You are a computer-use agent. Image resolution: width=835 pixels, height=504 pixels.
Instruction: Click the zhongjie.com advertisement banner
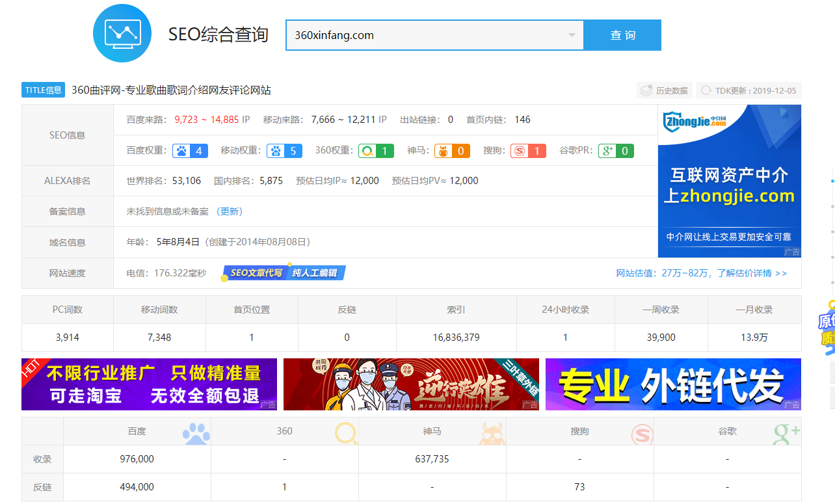(730, 181)
